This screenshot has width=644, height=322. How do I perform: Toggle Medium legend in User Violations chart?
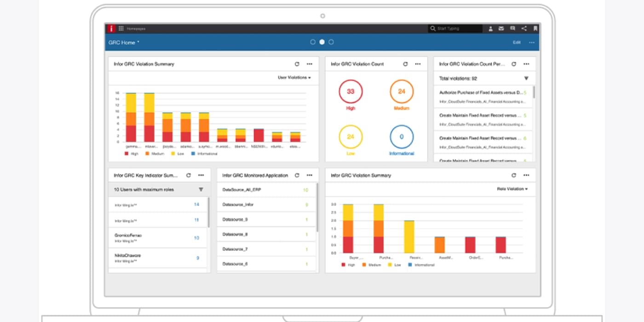pyautogui.click(x=155, y=154)
